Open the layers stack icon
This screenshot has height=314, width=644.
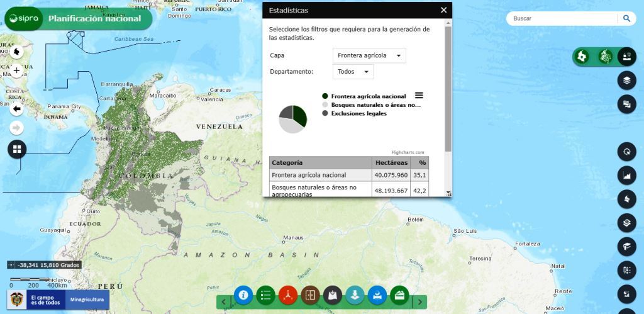pyautogui.click(x=627, y=81)
